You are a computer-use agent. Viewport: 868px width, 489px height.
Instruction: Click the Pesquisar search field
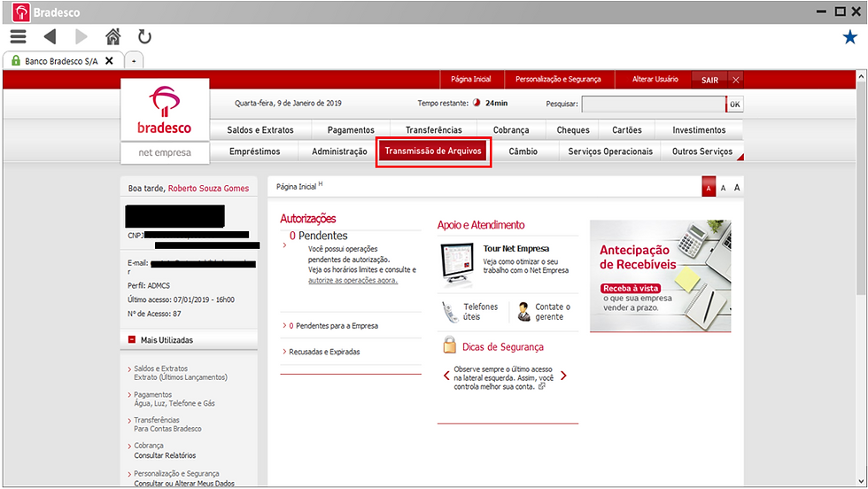click(654, 104)
